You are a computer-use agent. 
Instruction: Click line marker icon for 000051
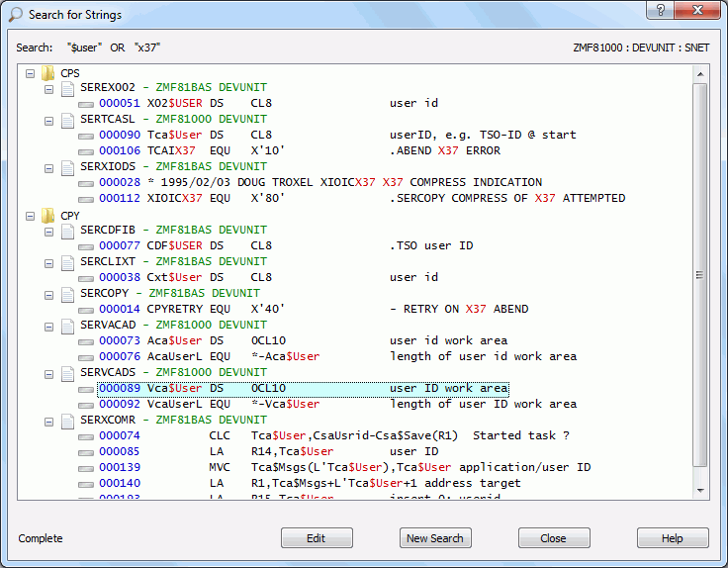coord(86,105)
